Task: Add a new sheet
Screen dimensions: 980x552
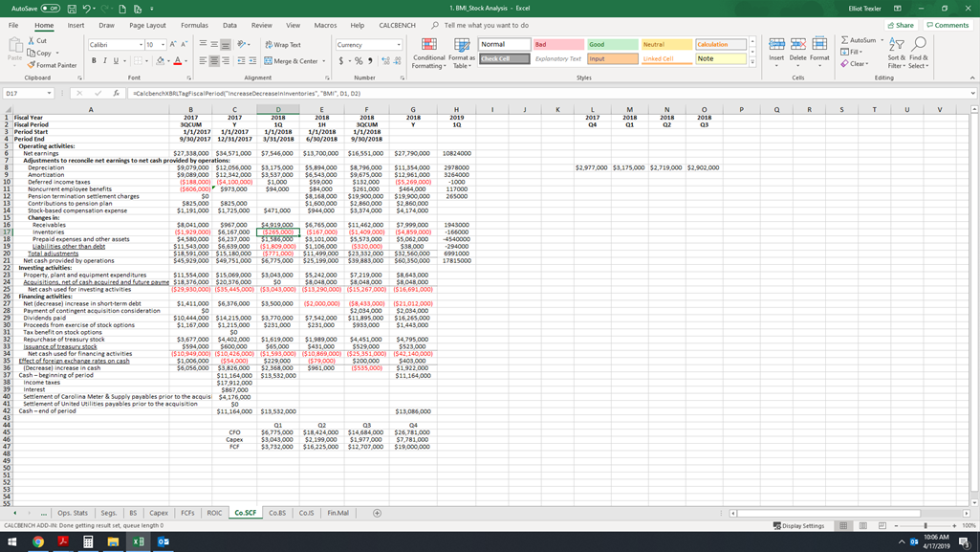Action: coord(377,513)
